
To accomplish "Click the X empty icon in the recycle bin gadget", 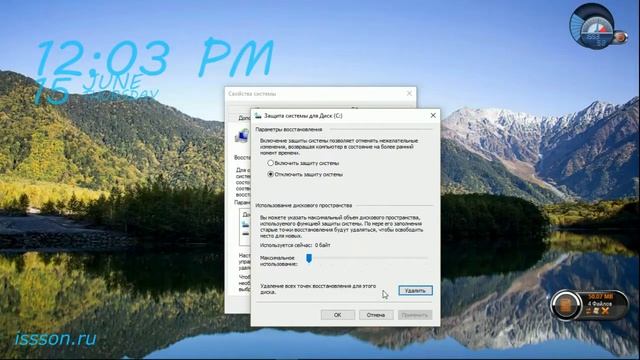I will pyautogui.click(x=605, y=311).
